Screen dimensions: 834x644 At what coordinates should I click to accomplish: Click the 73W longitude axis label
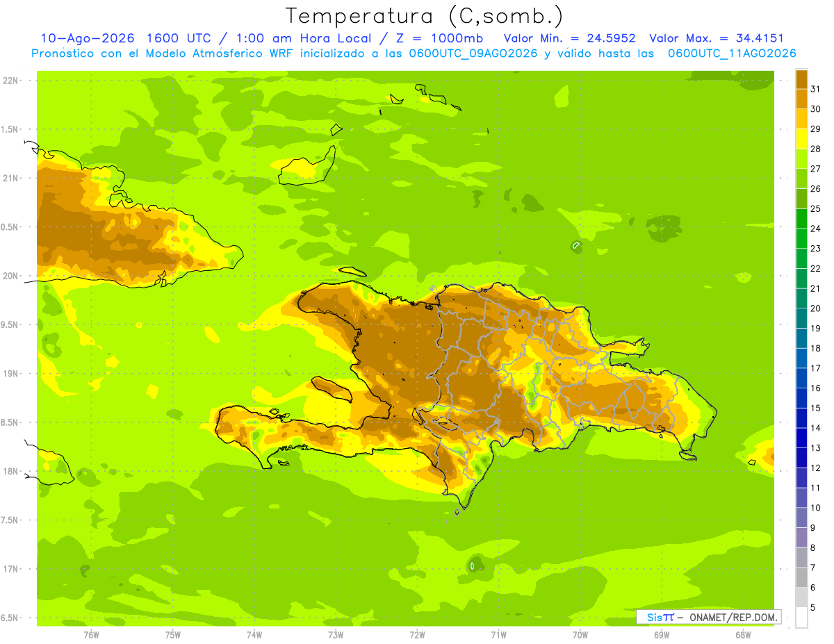(336, 635)
